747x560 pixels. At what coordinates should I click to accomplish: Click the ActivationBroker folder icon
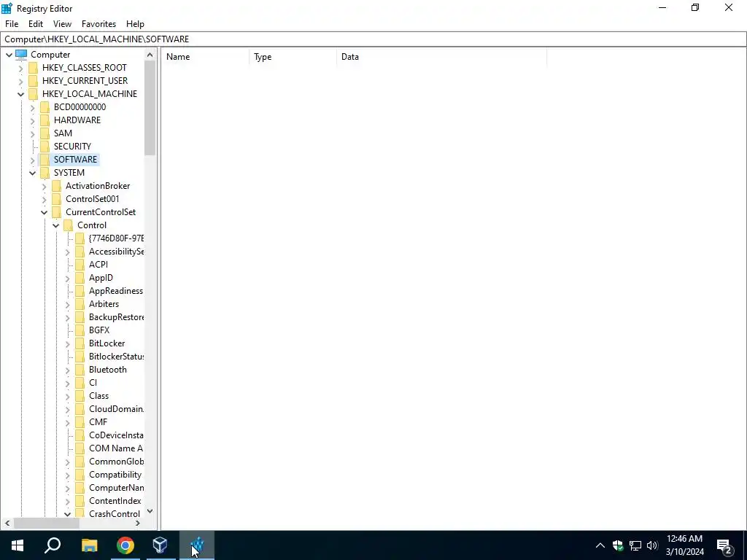(56, 186)
